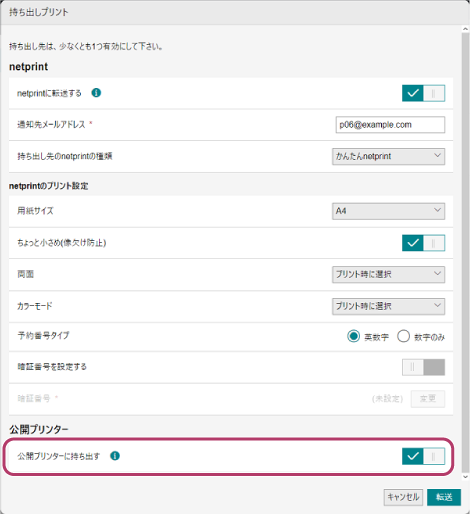Click 通知先メールアドレス input field
The width and height of the screenshot is (470, 514).
tap(390, 125)
